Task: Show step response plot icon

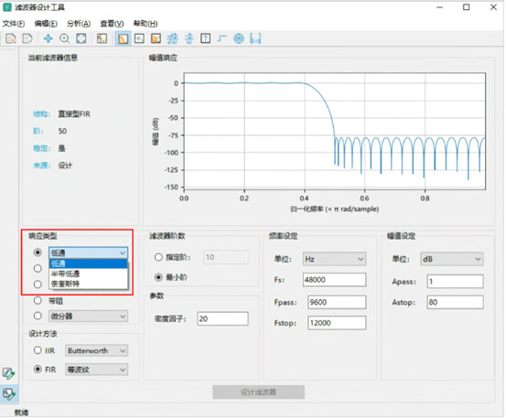Action: pos(222,38)
